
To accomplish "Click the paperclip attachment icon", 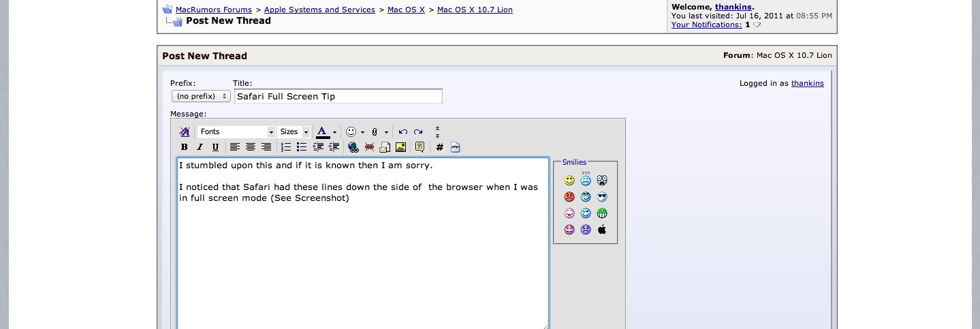I will click(x=375, y=132).
